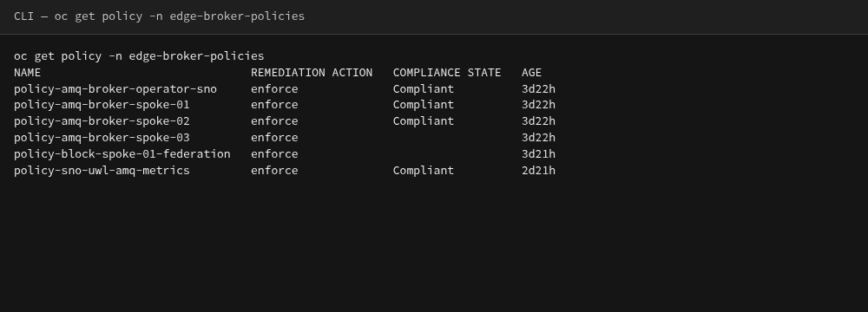Image resolution: width=868 pixels, height=312 pixels.
Task: Click age '3d22h' of policy-amq-broker-spoke-02
Action: point(539,121)
